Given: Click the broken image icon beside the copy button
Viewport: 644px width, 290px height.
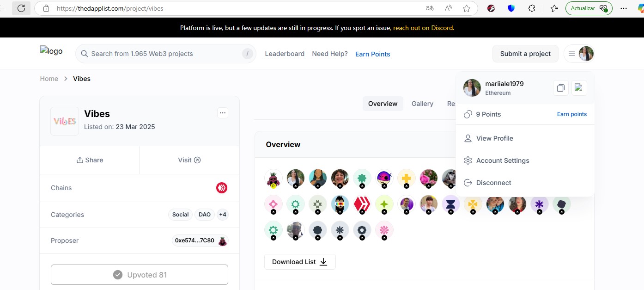Looking at the screenshot, I should click(x=579, y=88).
